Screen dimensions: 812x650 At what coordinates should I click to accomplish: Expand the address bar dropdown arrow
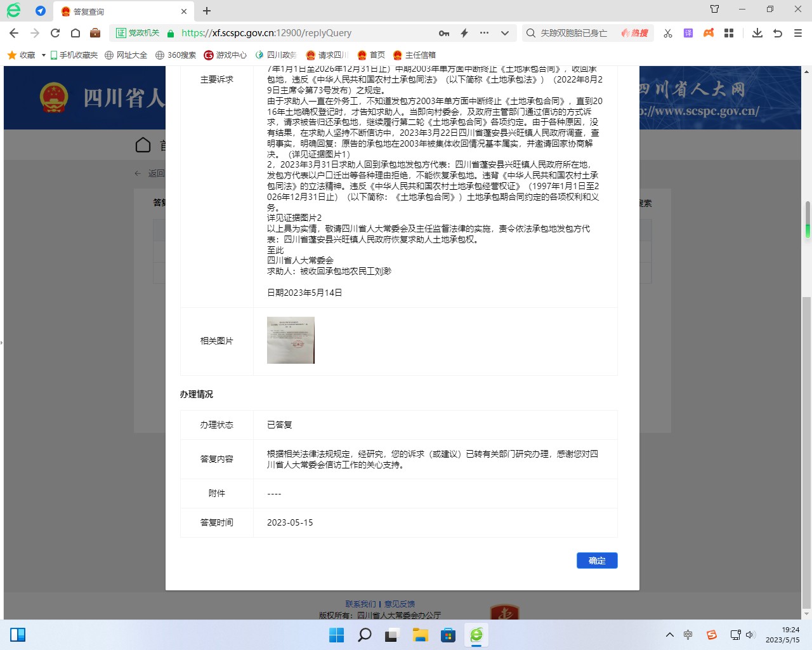(505, 33)
